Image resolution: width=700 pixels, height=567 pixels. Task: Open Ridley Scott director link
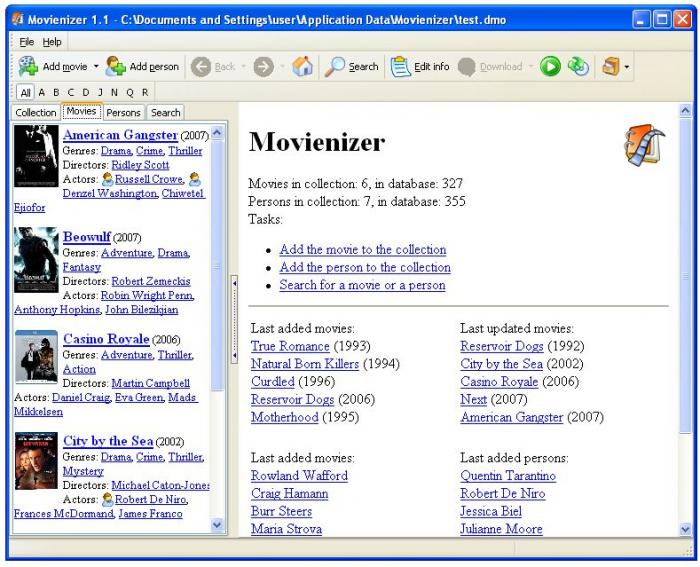(140, 165)
